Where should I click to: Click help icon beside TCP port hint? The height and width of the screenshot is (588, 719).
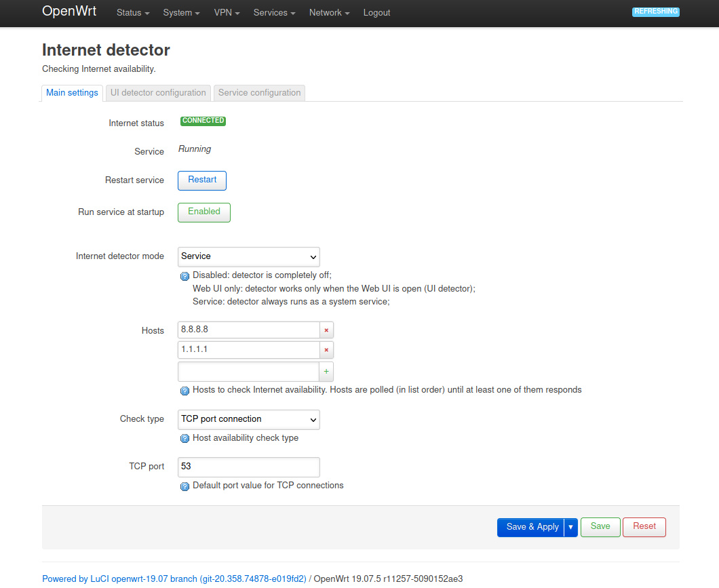coord(184,486)
